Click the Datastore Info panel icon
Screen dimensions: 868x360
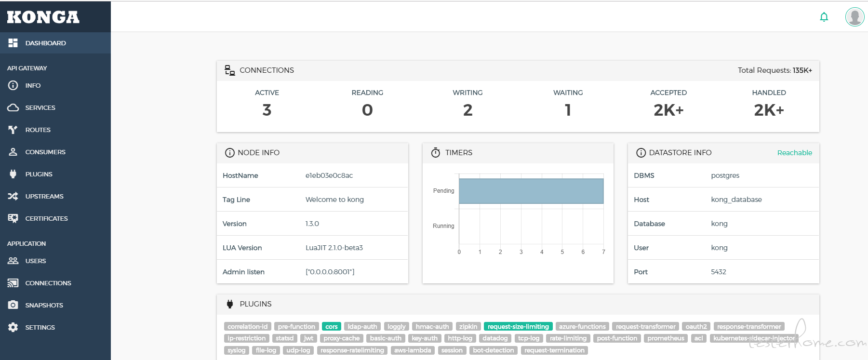coord(641,153)
